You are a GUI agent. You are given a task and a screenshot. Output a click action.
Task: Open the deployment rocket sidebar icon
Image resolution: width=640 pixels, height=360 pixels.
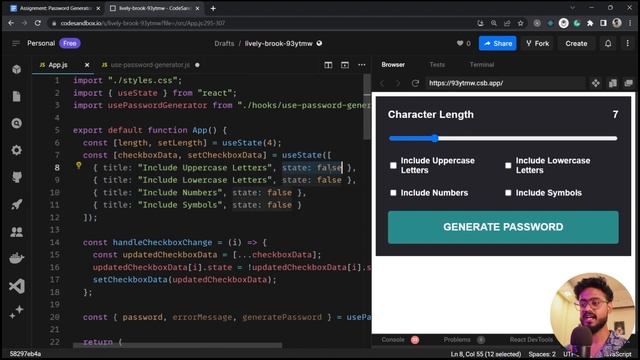(17, 204)
